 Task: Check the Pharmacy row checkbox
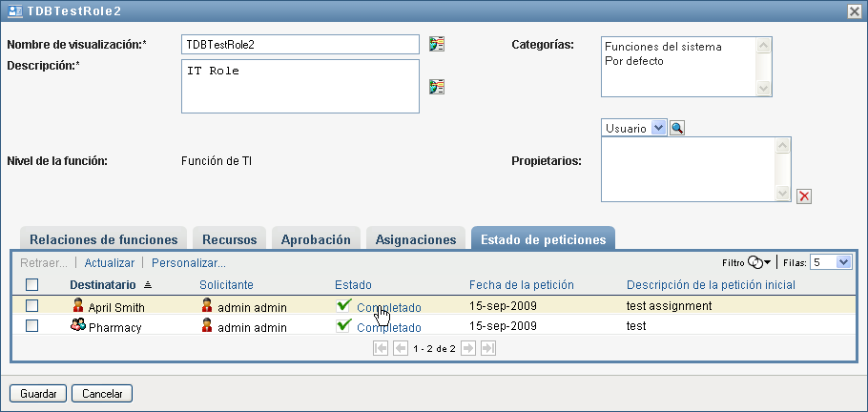32,326
